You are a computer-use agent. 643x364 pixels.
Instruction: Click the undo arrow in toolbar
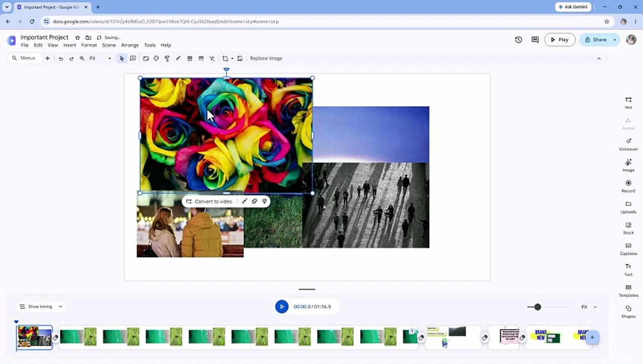point(61,59)
